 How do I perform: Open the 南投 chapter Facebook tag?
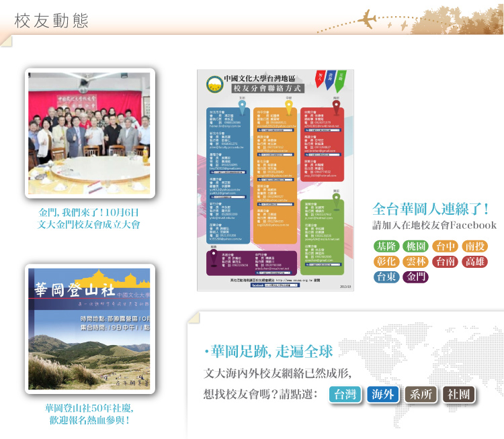click(475, 246)
